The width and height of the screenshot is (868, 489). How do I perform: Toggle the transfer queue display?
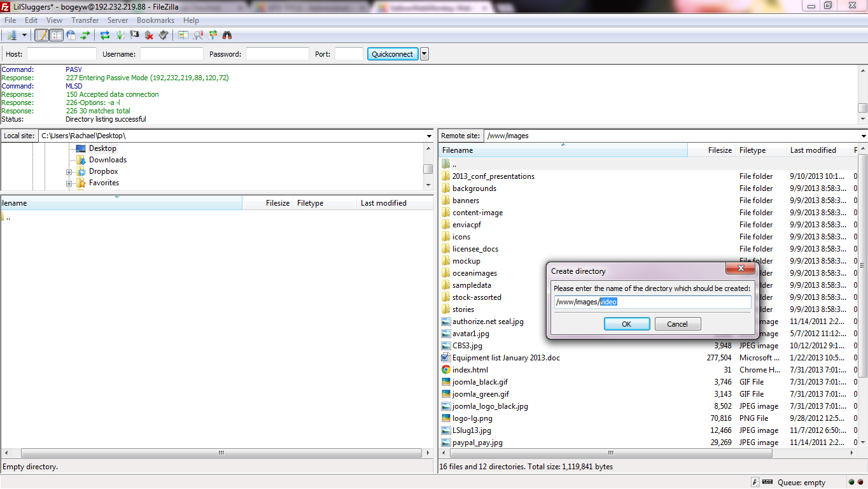tap(85, 35)
